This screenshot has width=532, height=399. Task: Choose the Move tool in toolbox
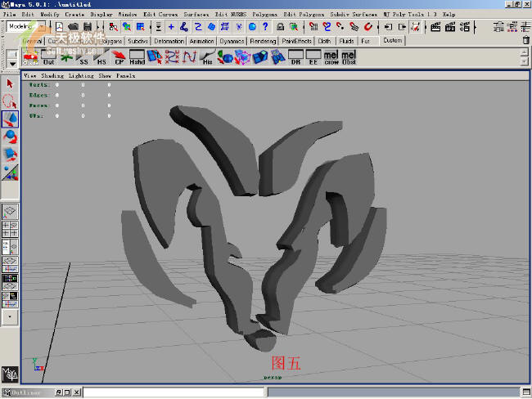pos(10,119)
